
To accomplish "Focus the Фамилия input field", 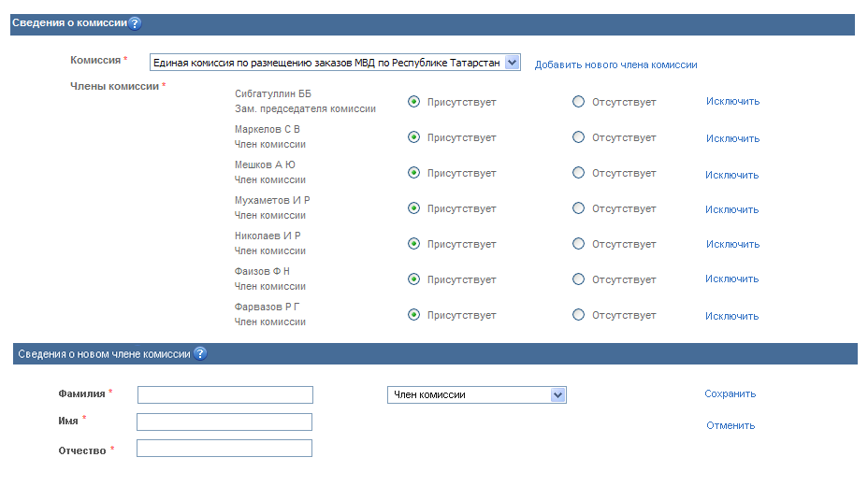I will (225, 394).
